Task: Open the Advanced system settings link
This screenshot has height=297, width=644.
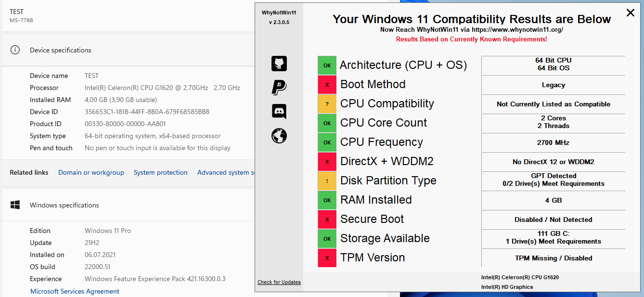Action: [226, 172]
